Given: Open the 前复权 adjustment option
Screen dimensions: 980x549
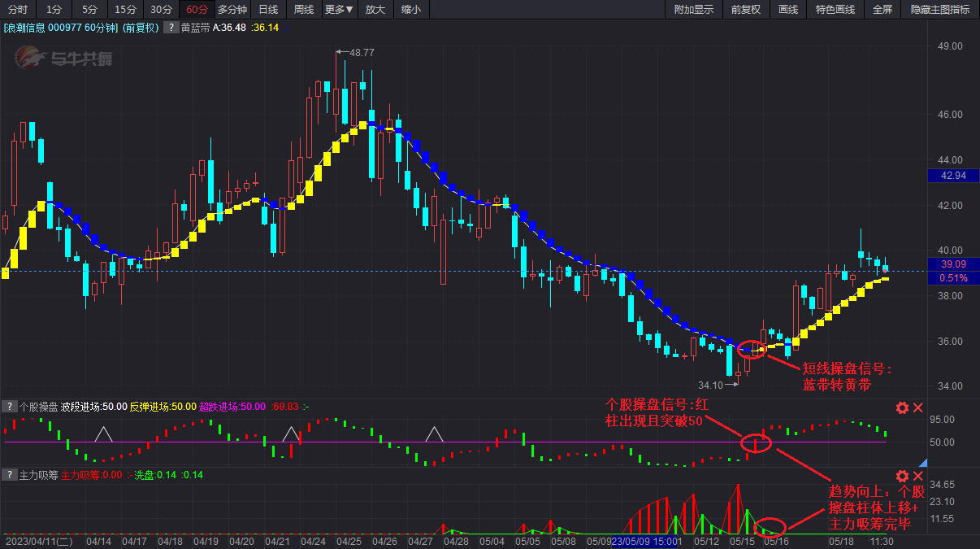Looking at the screenshot, I should pos(746,10).
